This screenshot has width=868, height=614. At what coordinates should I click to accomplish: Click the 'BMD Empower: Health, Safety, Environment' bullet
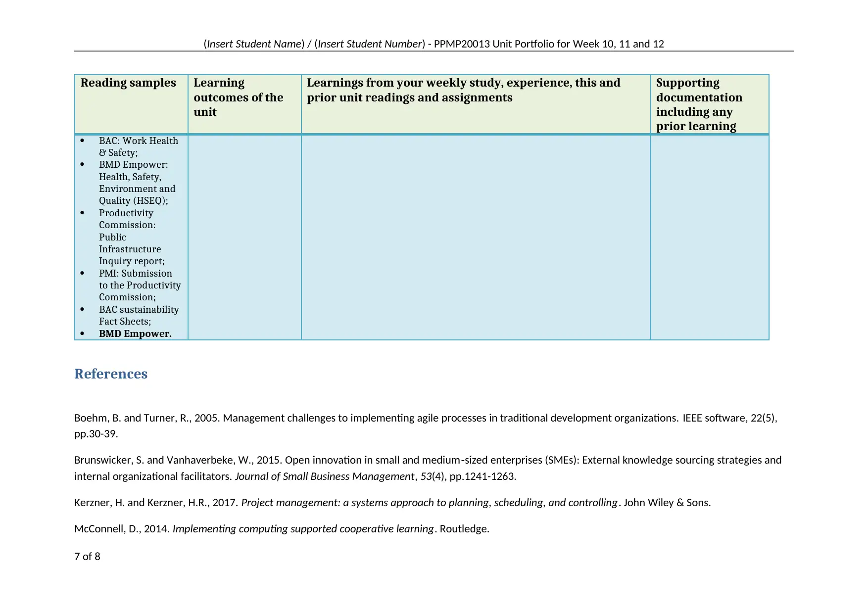pyautogui.click(x=137, y=183)
